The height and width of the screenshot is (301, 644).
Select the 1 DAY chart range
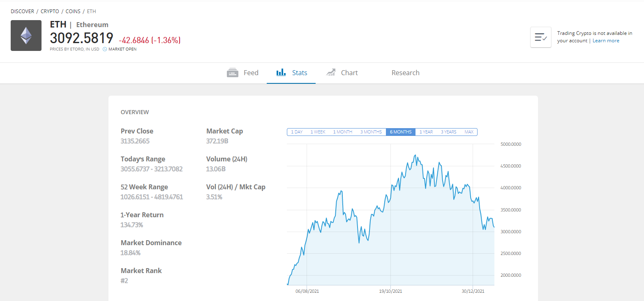click(297, 132)
